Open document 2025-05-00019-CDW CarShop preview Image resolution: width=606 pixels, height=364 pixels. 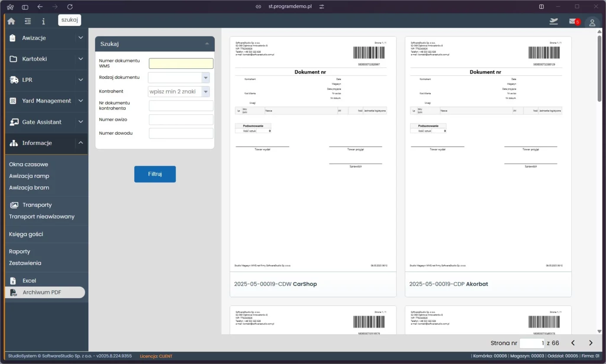pyautogui.click(x=313, y=156)
